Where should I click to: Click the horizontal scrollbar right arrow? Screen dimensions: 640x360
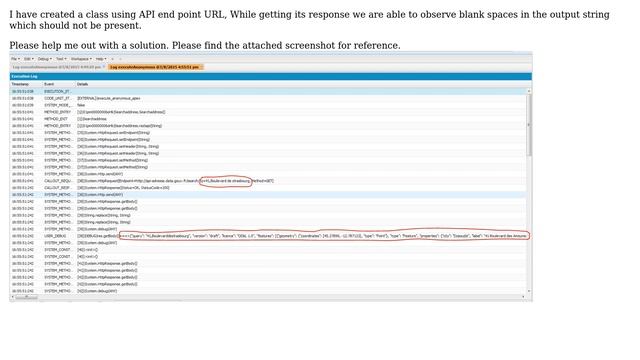click(523, 297)
